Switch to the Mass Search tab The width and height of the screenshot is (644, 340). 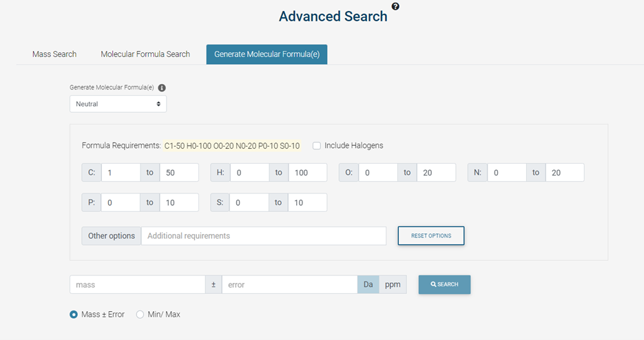(54, 54)
